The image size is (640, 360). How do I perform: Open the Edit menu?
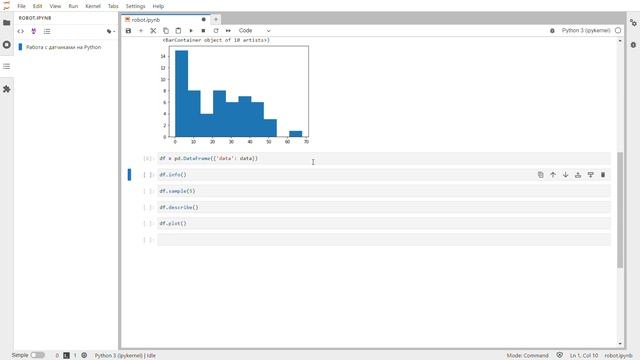tap(37, 6)
